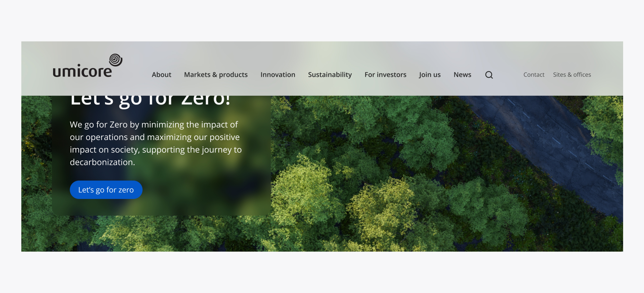Open the For investors menu item
Viewport: 644px width, 293px height.
[x=385, y=75]
